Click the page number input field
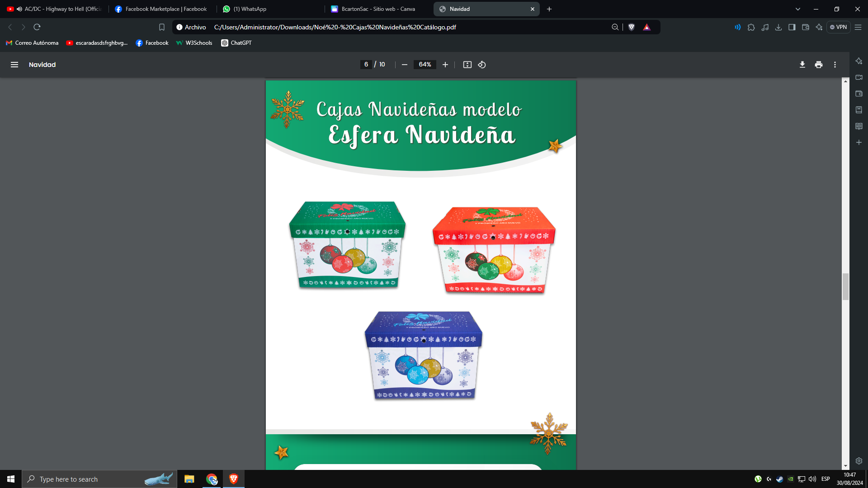 (x=366, y=65)
